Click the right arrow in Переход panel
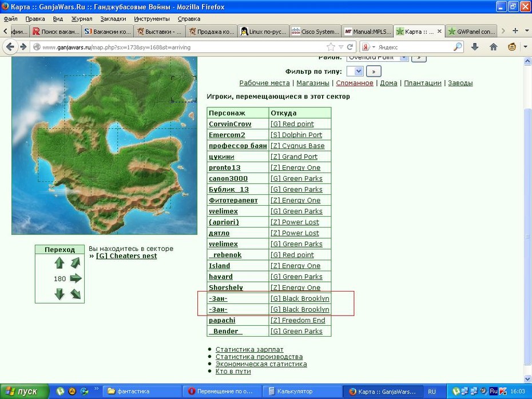532x399 pixels. pyautogui.click(x=76, y=278)
